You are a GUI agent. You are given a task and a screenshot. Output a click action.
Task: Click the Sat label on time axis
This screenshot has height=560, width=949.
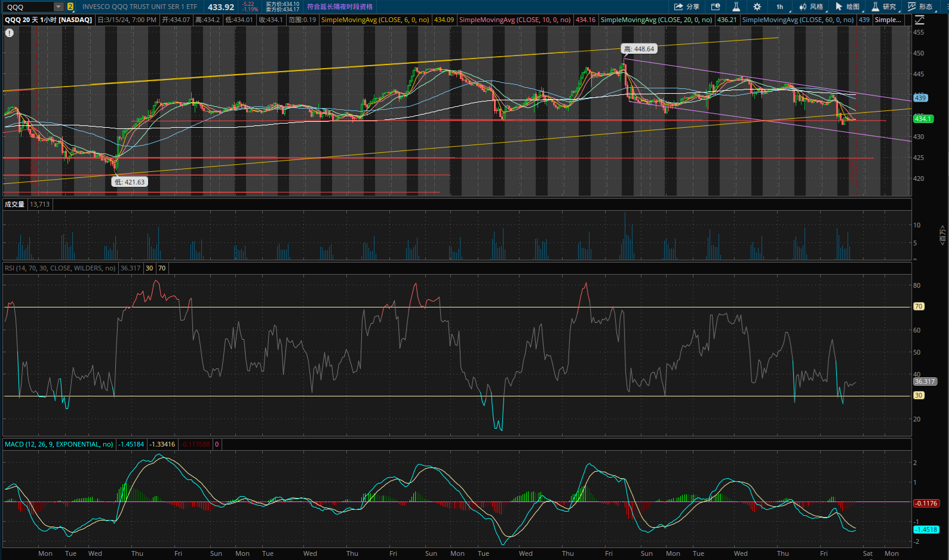coord(868,553)
